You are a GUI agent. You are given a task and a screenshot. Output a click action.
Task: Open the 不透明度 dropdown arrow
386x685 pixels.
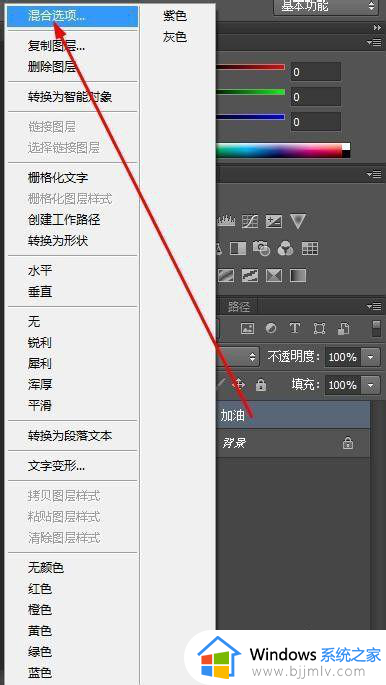[371, 357]
